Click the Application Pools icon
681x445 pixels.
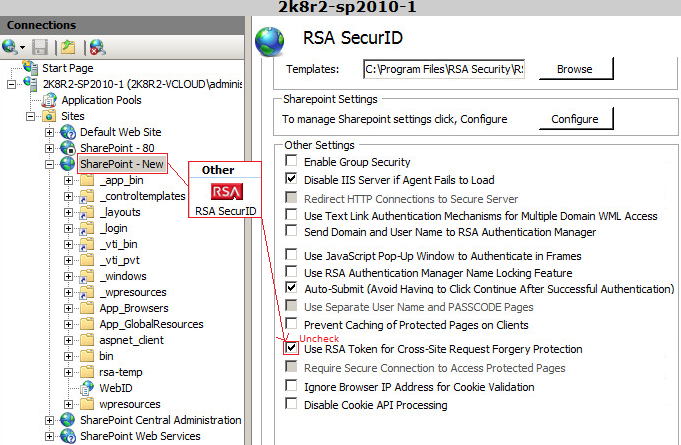(50, 100)
